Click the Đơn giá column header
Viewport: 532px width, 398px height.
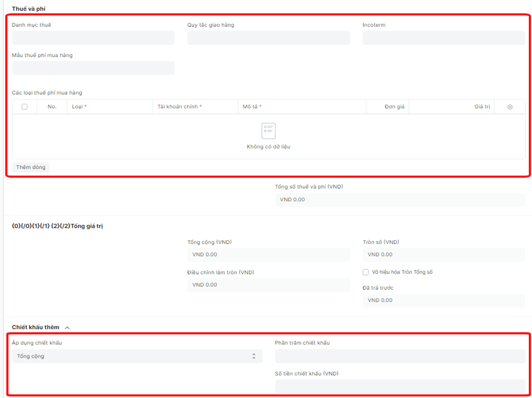pyautogui.click(x=394, y=107)
